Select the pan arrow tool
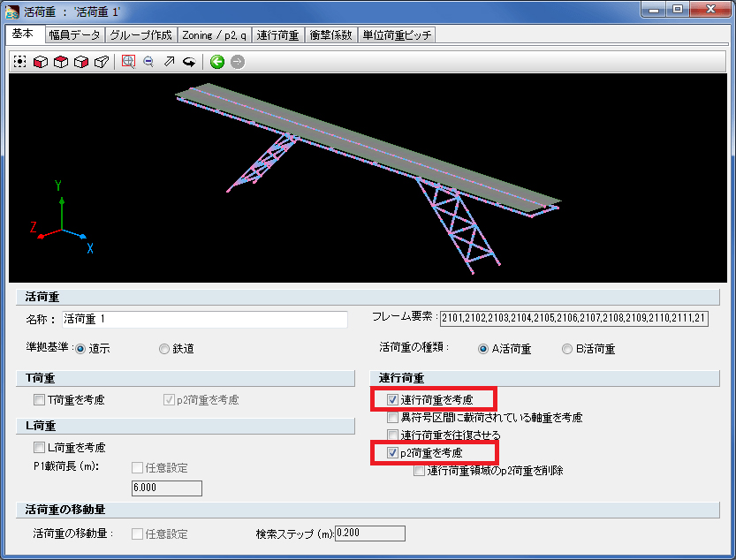Image resolution: width=736 pixels, height=560 pixels. click(169, 62)
